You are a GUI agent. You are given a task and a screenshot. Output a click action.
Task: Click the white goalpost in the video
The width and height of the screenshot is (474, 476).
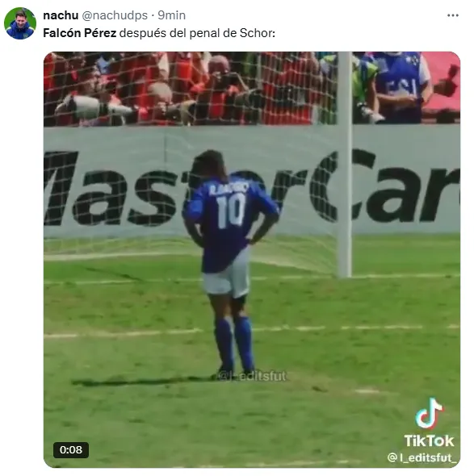tap(345, 164)
